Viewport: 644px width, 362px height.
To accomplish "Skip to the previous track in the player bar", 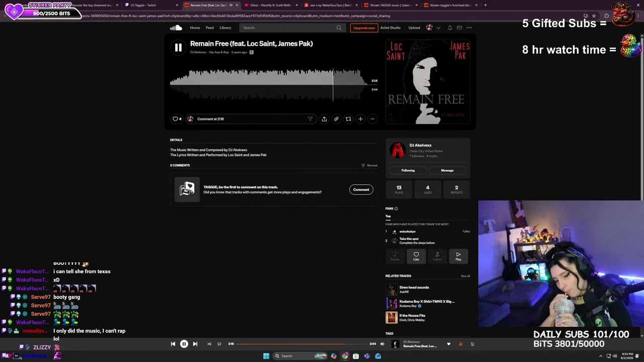I will [x=173, y=344].
